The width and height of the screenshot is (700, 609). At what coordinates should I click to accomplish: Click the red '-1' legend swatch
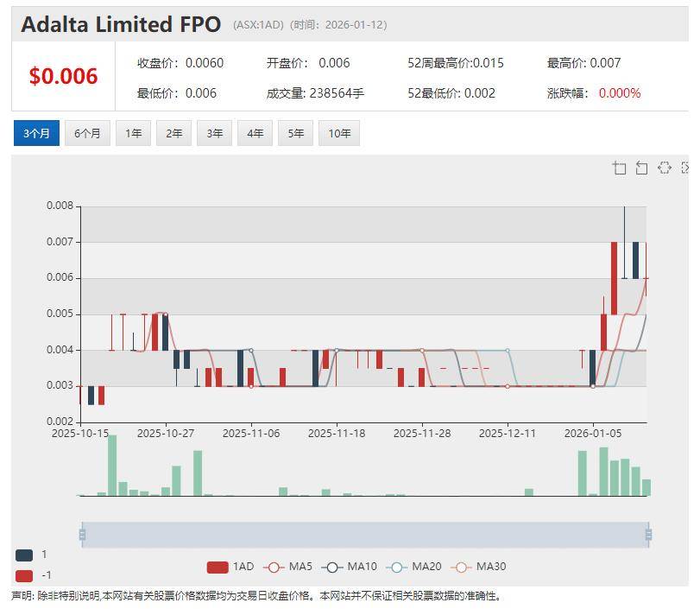point(24,576)
